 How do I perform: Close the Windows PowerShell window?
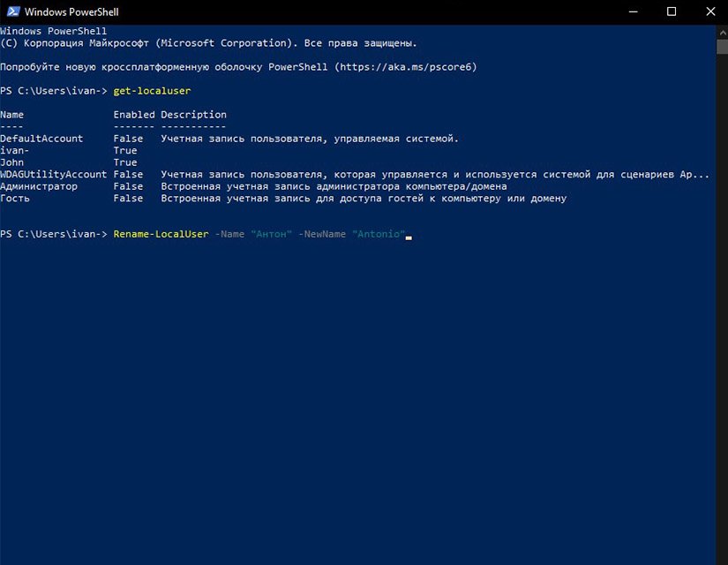[710, 11]
